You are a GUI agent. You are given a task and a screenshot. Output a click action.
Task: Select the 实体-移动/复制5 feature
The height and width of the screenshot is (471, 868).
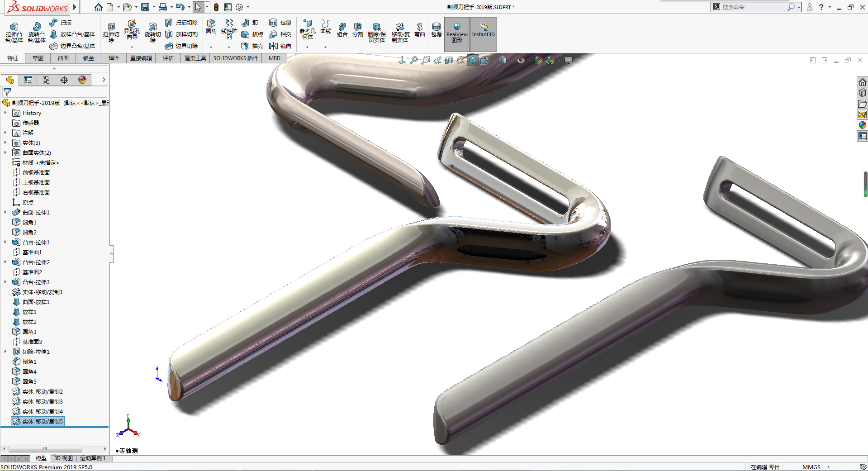pyautogui.click(x=38, y=421)
